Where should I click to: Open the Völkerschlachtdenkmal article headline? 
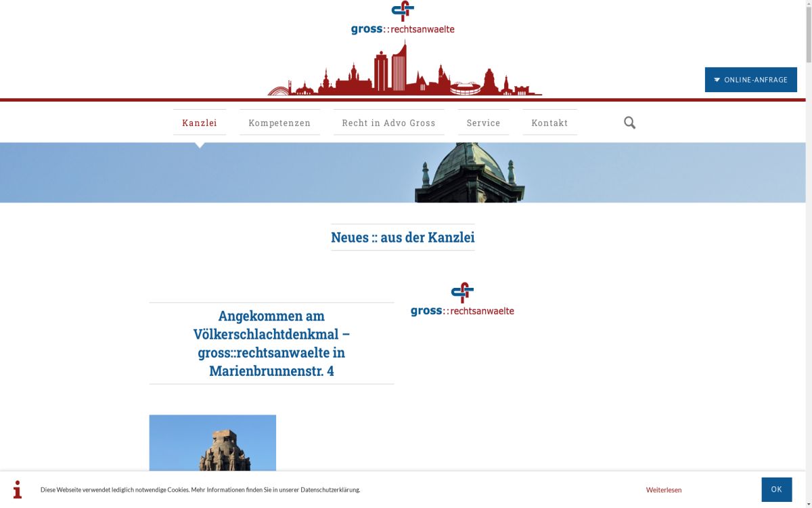click(271, 343)
